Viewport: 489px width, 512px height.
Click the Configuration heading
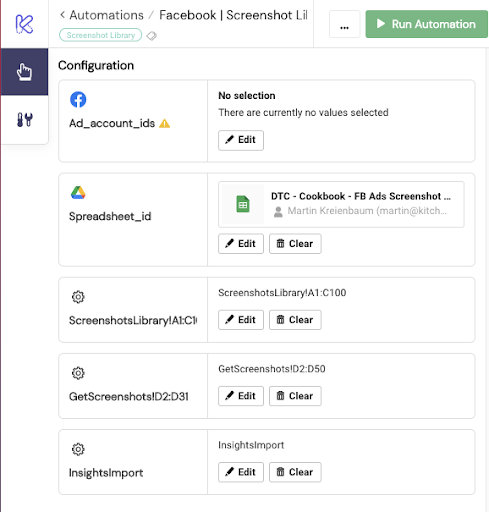tap(96, 65)
